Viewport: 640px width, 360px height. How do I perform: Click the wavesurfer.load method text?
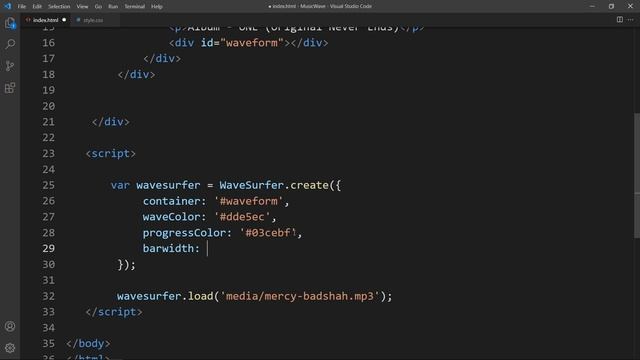[x=165, y=296]
